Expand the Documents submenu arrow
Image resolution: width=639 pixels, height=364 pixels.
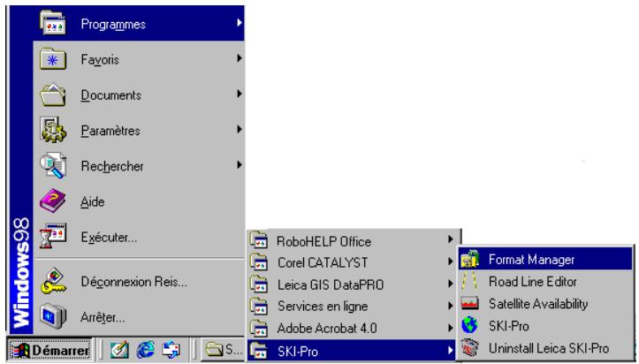[x=240, y=94]
